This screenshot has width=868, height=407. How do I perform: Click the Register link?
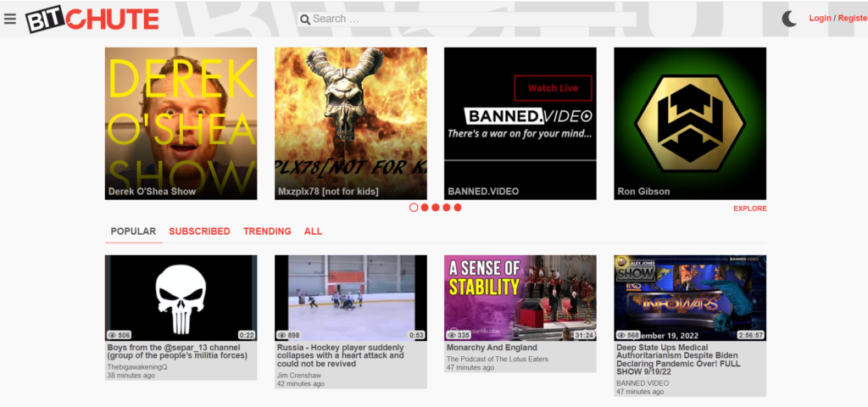pos(852,18)
